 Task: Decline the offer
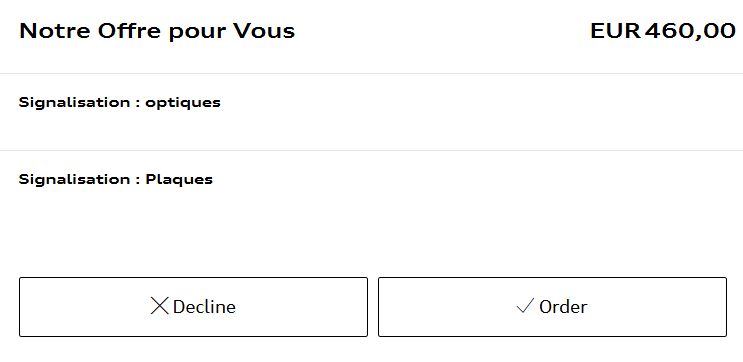coord(193,307)
